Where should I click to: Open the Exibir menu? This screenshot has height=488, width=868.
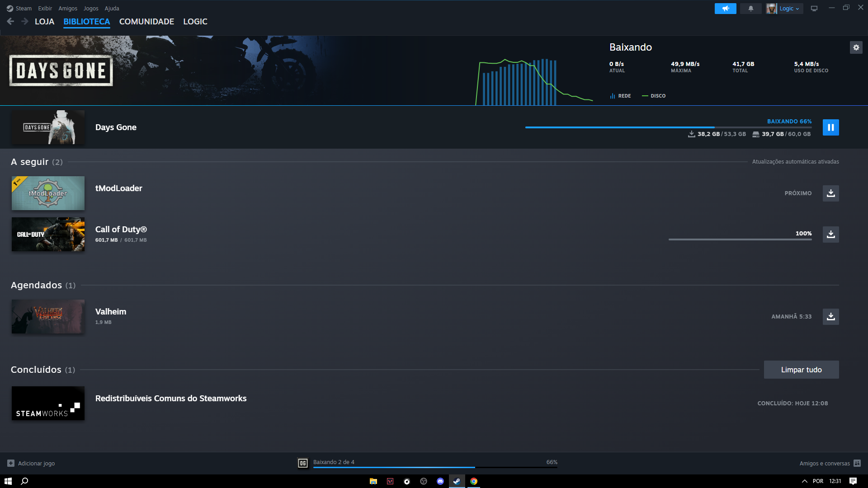click(45, 9)
